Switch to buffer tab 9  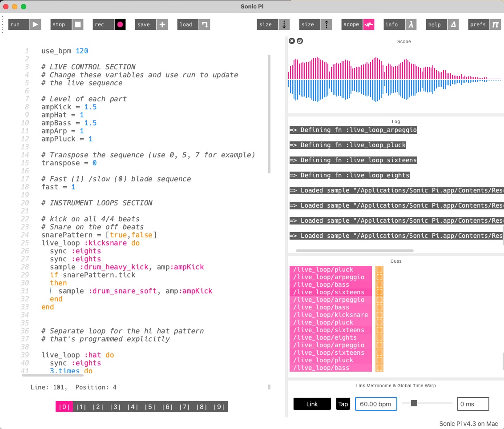219,407
